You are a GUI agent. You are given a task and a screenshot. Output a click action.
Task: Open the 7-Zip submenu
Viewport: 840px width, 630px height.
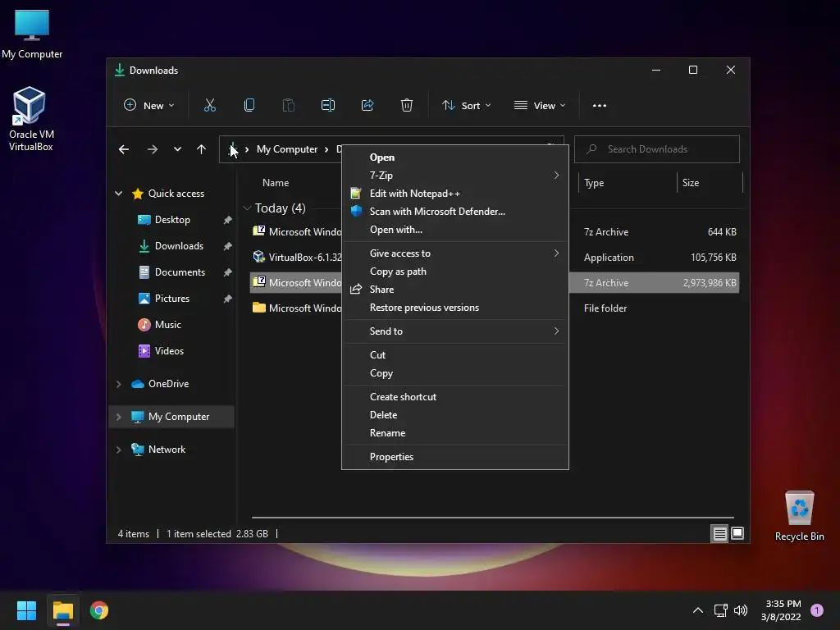point(454,176)
